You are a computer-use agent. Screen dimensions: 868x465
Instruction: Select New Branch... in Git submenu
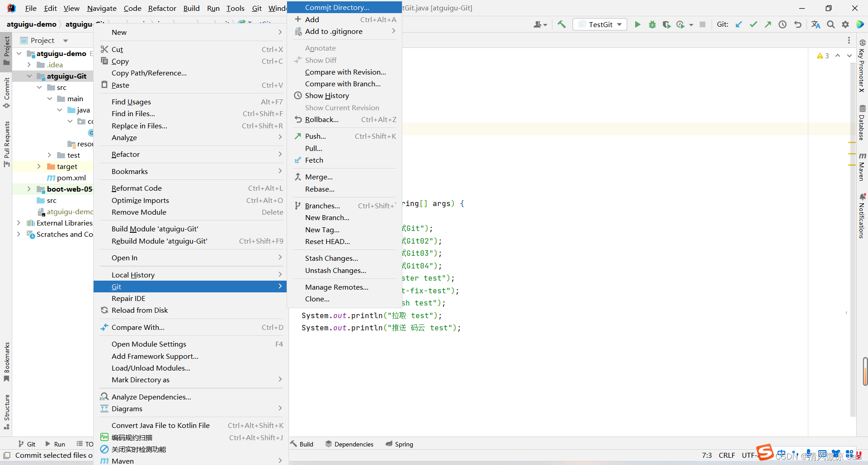344,218
